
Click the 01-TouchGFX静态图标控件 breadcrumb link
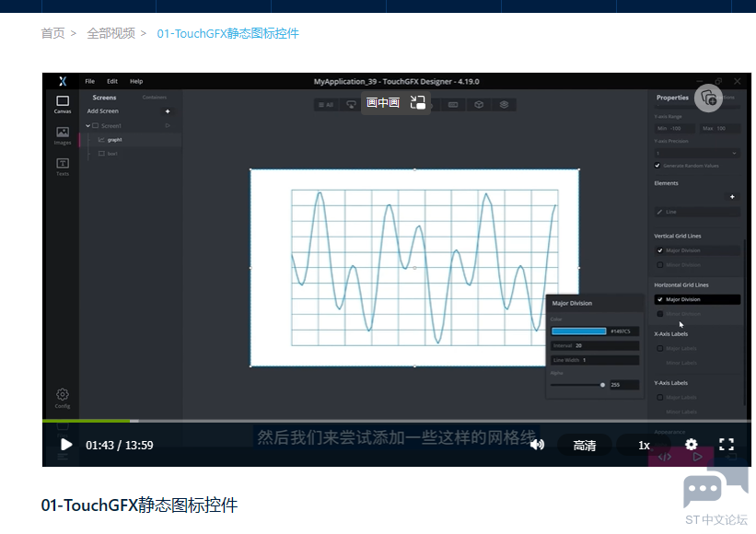227,33
